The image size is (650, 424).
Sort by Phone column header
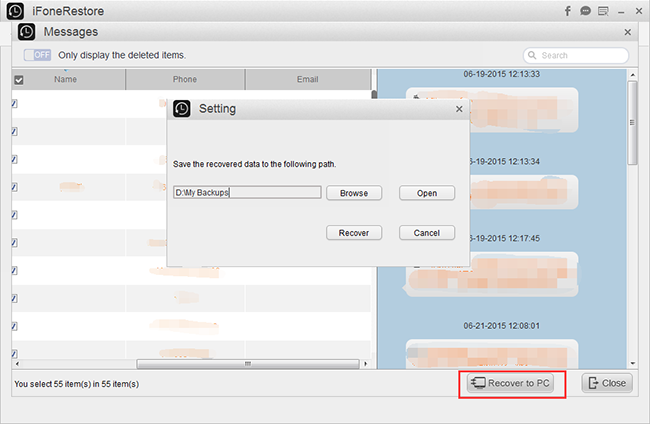click(185, 79)
